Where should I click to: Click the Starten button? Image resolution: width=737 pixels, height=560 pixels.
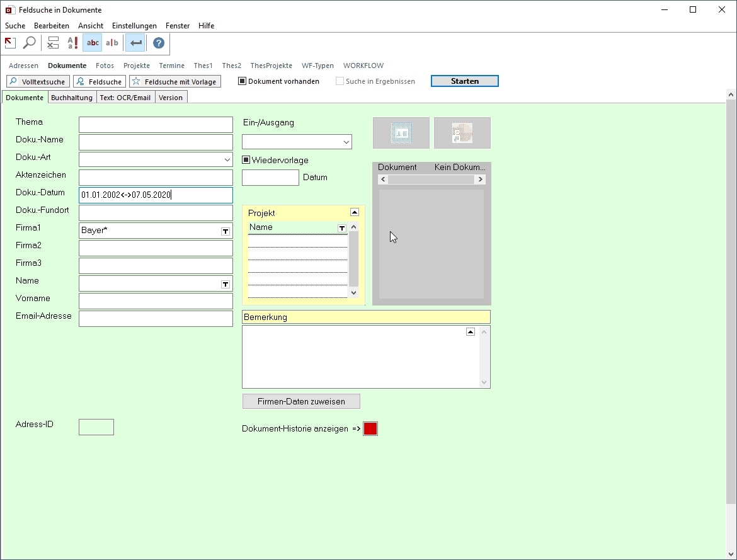(464, 81)
